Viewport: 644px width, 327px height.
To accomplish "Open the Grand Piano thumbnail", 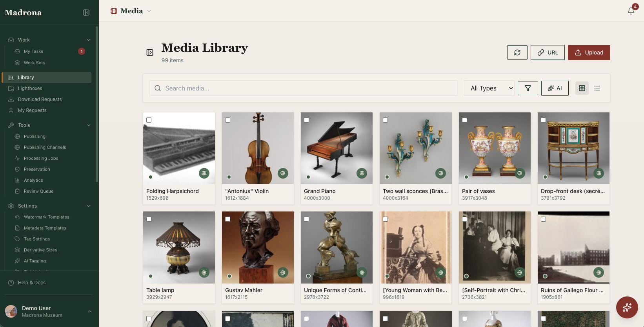I will coord(337,148).
